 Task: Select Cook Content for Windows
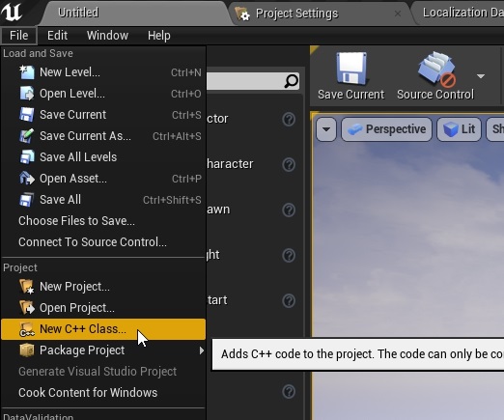(103, 393)
